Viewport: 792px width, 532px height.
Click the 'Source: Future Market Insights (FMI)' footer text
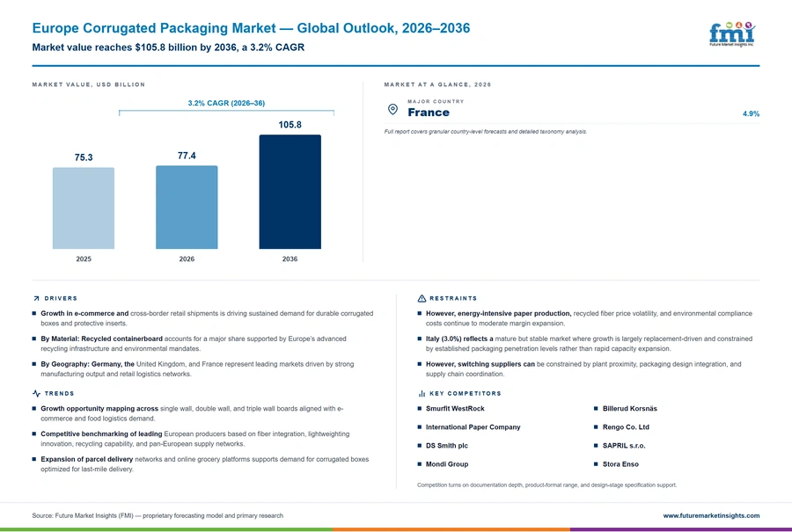(x=158, y=515)
